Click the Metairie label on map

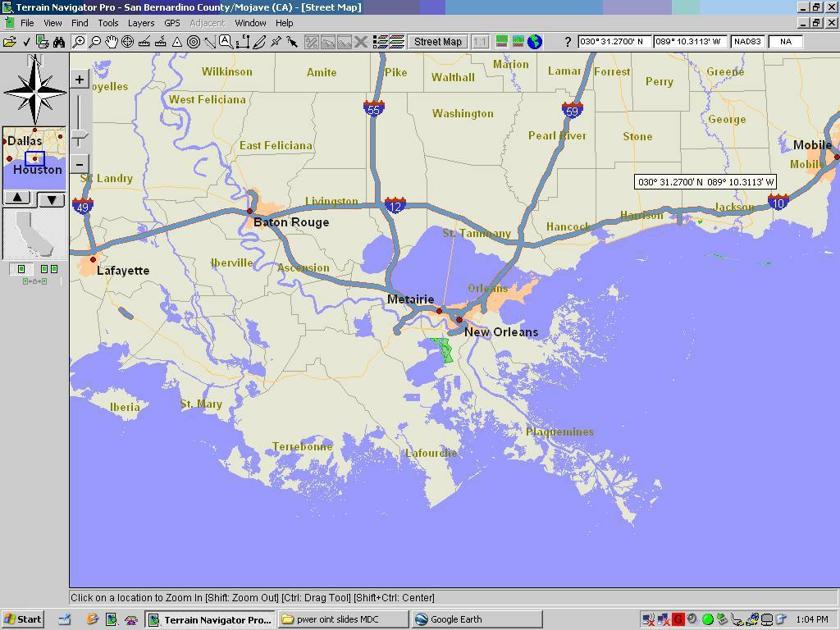point(410,299)
